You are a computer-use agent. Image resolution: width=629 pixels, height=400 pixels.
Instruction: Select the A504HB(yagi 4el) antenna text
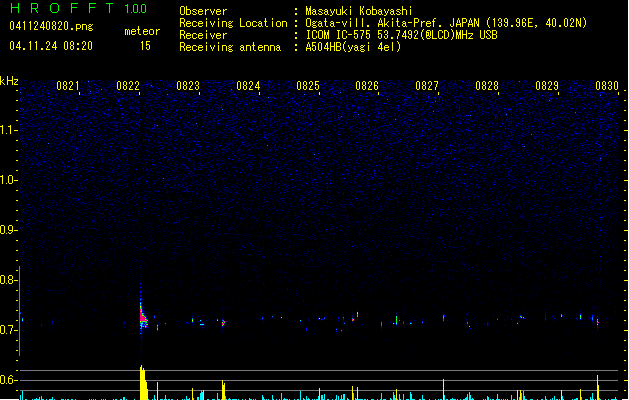pos(353,47)
